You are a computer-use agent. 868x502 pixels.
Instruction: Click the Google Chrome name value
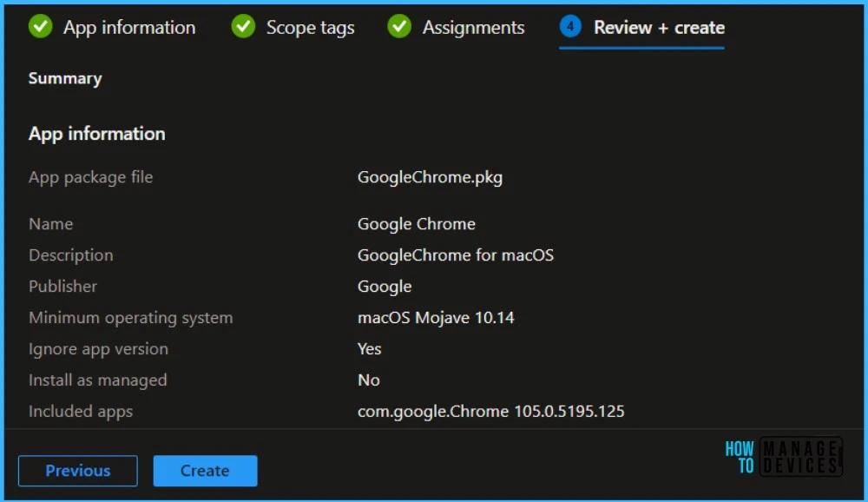click(x=417, y=224)
